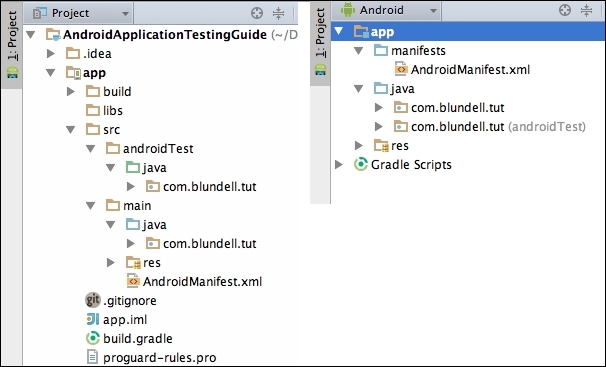Click the .idea folder icon
The height and width of the screenshot is (367, 606).
click(73, 53)
